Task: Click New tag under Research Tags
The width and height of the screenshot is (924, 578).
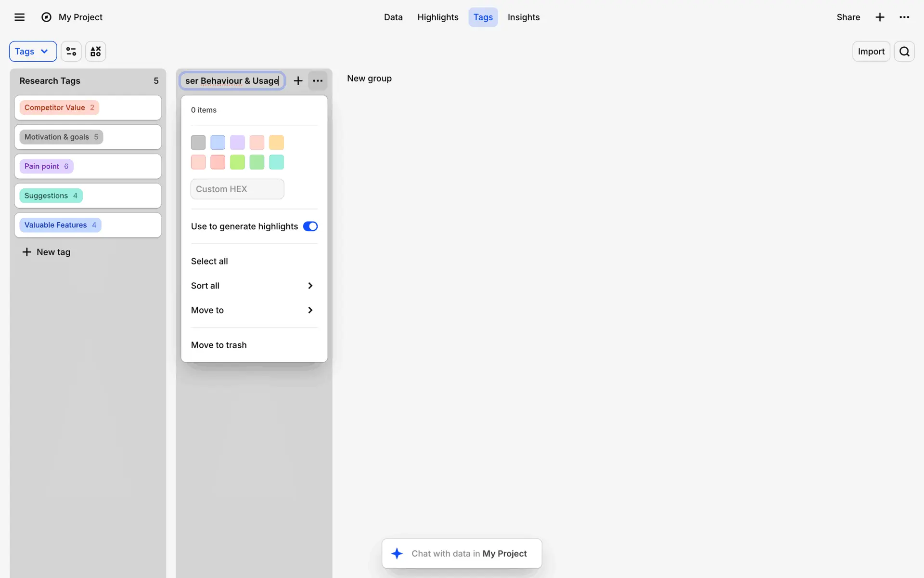Action: coord(47,252)
